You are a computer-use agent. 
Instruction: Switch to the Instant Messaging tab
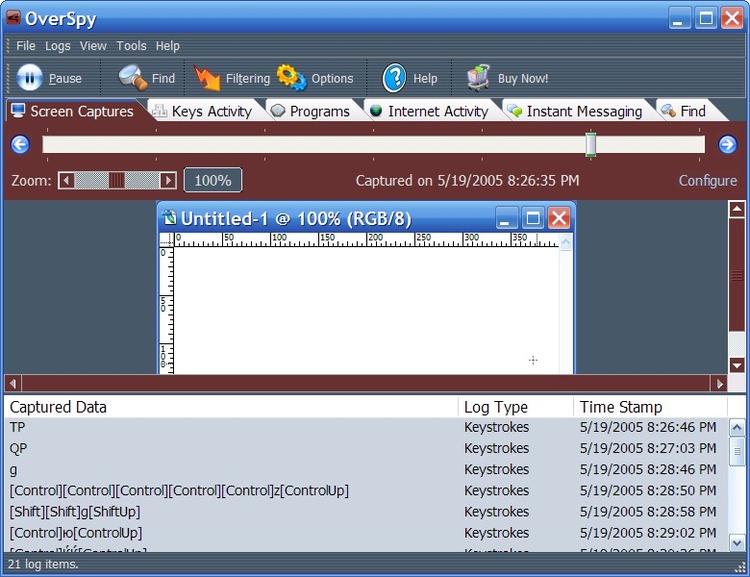tap(575, 111)
